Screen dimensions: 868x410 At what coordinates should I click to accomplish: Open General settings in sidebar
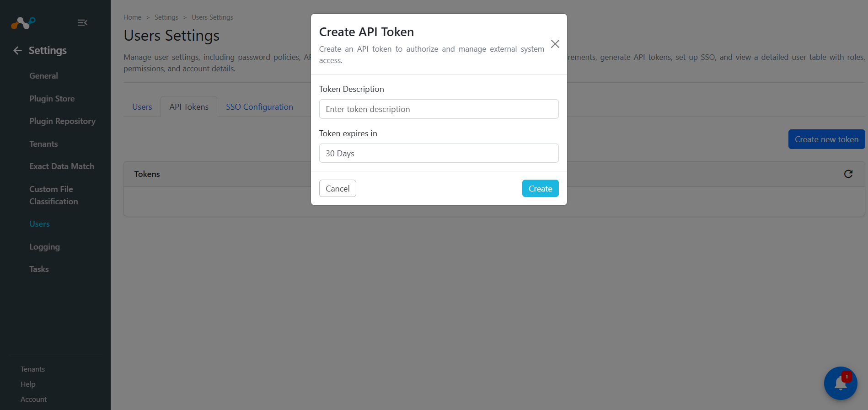[43, 76]
